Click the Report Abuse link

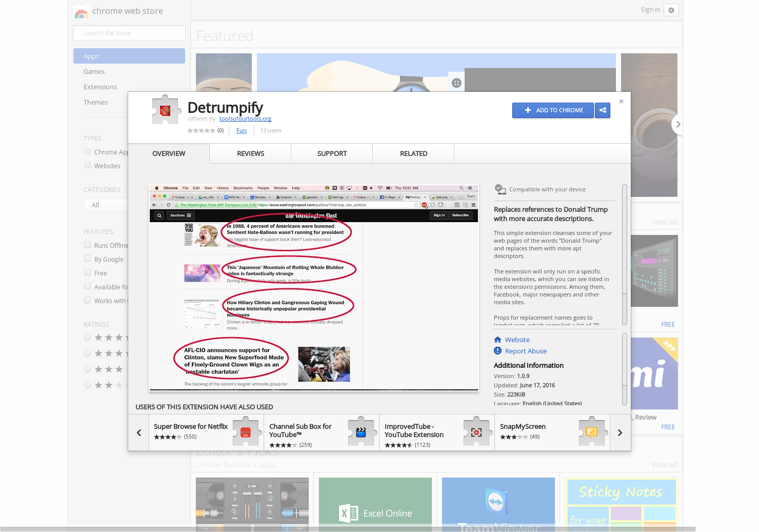pos(526,351)
